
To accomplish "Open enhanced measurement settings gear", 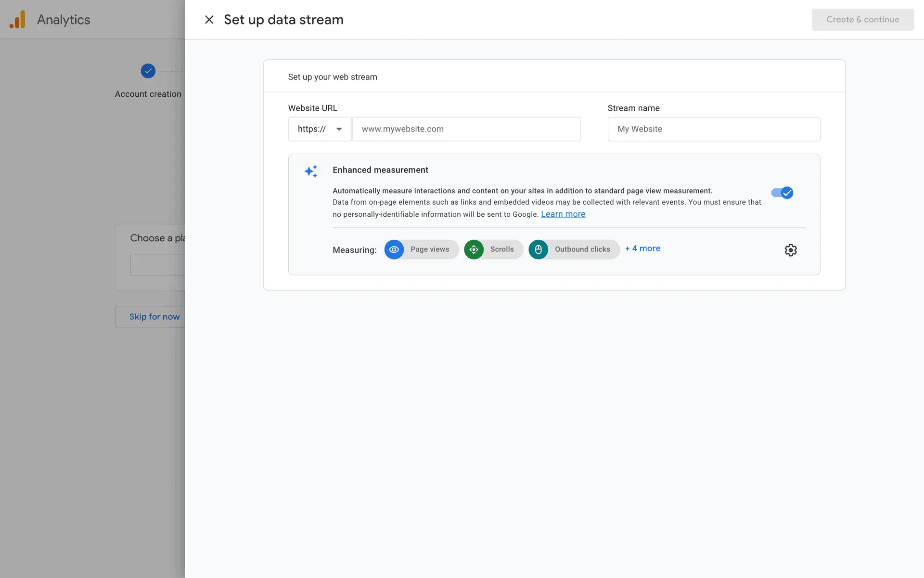I will point(790,250).
